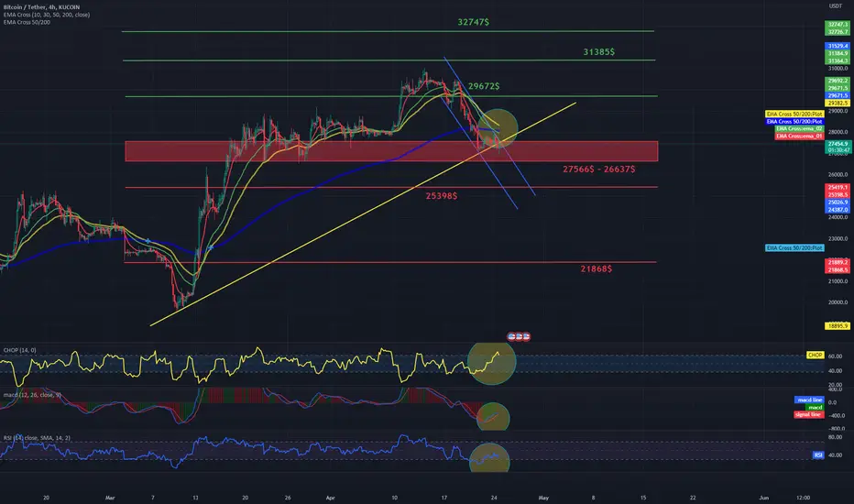Select the EMA Cross 50/200 indicator legend
This screenshot has height=504, width=854.
[x=27, y=22]
